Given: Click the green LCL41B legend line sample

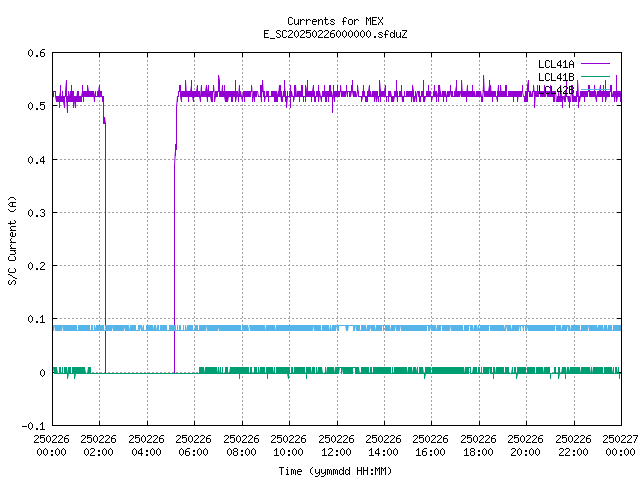Looking at the screenshot, I should tap(595, 76).
